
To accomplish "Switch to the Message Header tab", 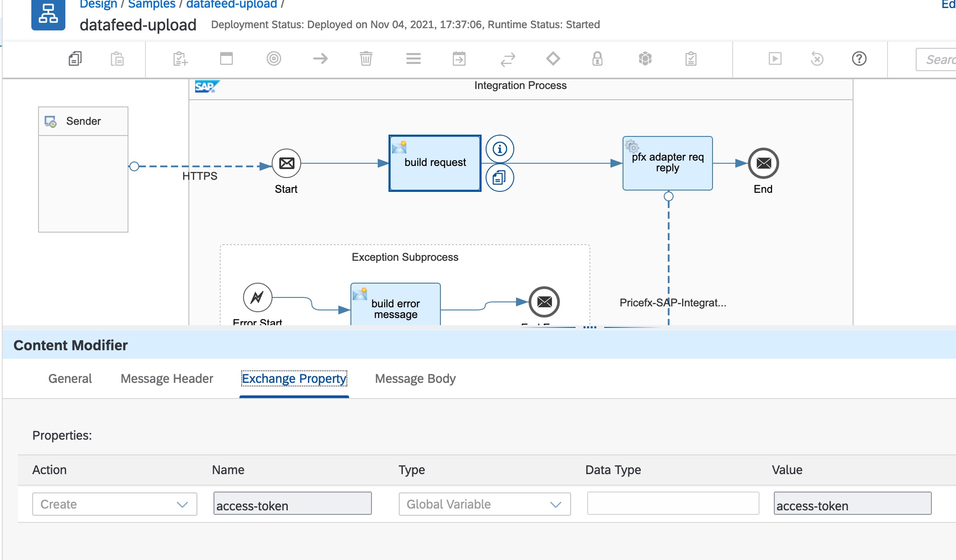I will tap(167, 379).
